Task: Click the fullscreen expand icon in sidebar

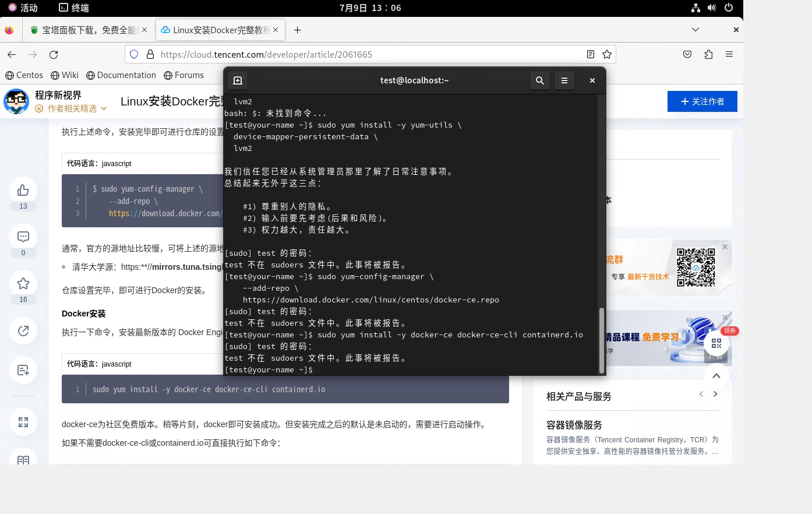Action: 23,423
